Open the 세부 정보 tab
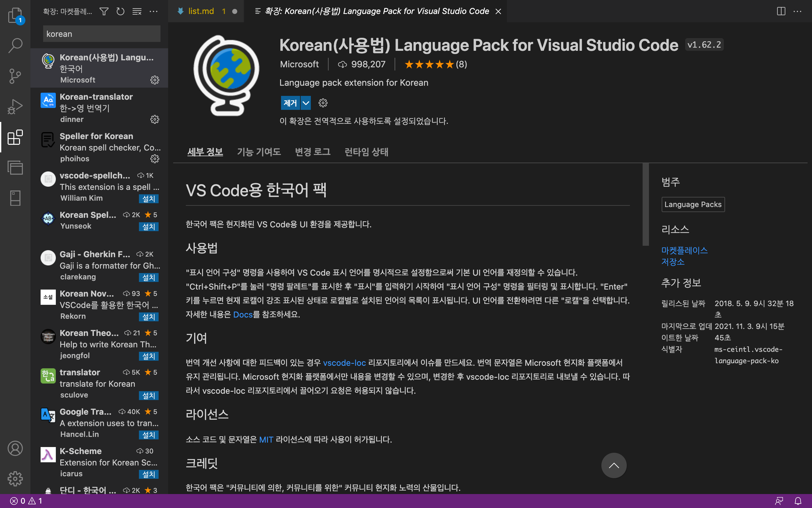Screen dimensions: 812x508 [205, 152]
